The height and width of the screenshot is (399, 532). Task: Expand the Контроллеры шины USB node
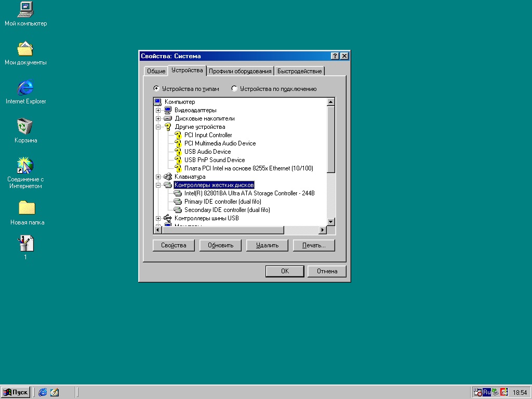point(158,219)
